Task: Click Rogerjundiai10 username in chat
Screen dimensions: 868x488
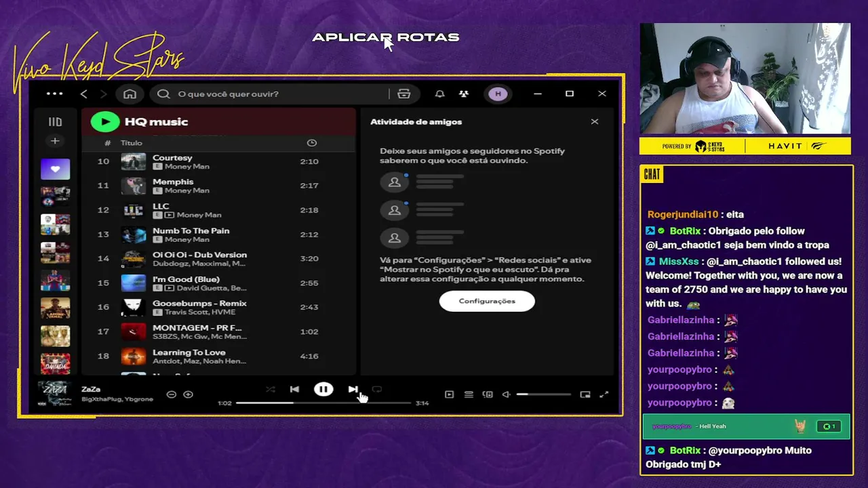Action: tap(682, 214)
